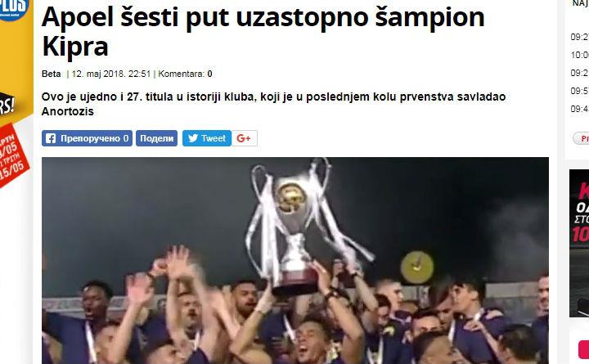The height and width of the screenshot is (364, 589).
Task: Click the 10:0 news item in sidebar
Action: pyautogui.click(x=580, y=55)
